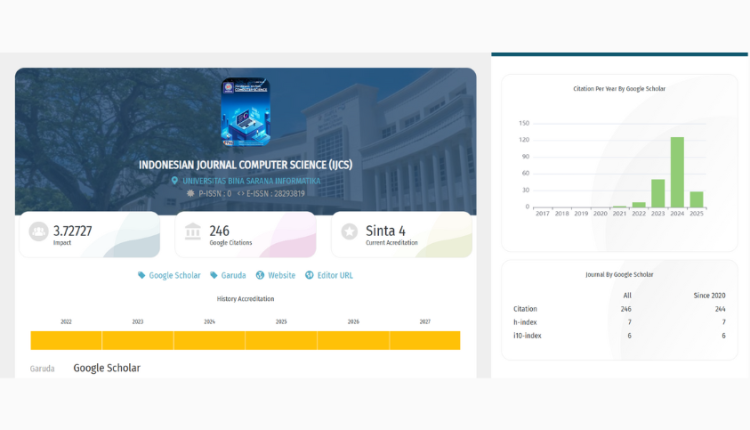
Task: Click the Google Citations building icon
Action: 193,232
